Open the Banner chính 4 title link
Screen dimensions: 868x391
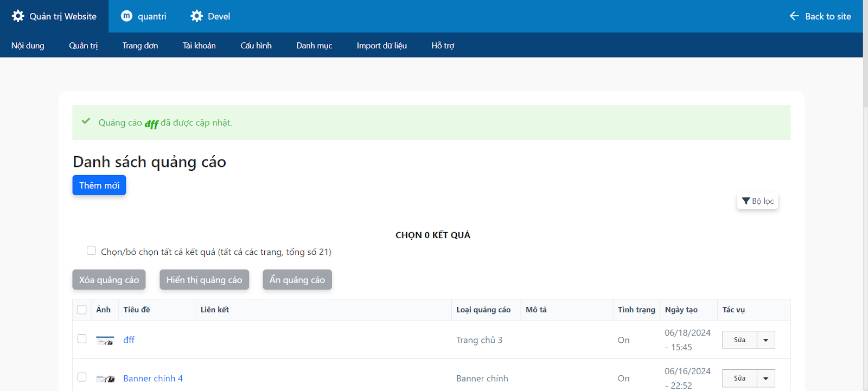(153, 379)
